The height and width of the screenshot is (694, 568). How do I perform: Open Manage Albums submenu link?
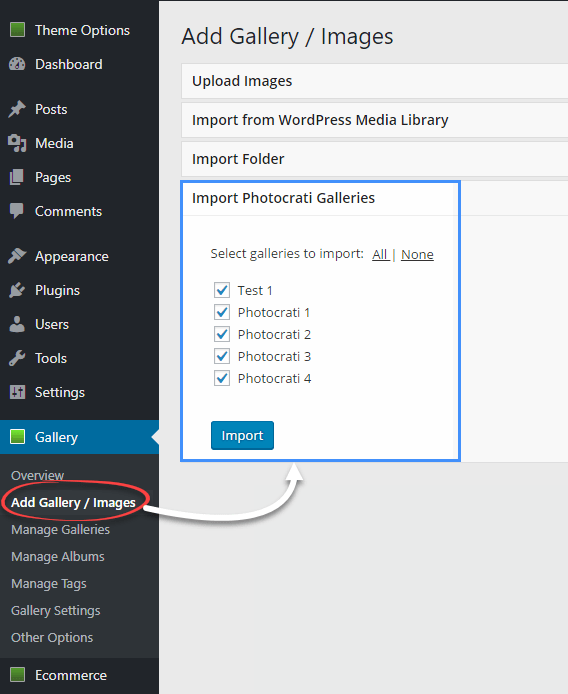click(58, 556)
